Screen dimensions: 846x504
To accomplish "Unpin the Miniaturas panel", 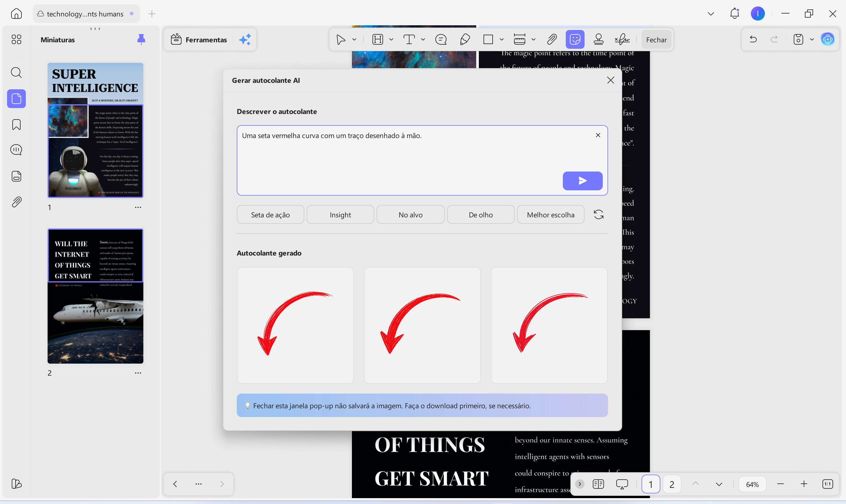I will (141, 39).
